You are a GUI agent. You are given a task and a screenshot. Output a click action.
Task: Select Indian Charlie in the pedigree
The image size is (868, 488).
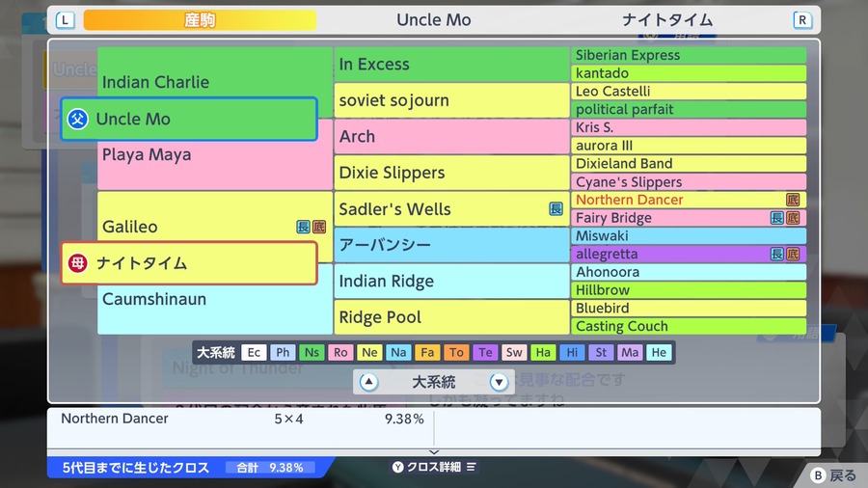pyautogui.click(x=215, y=82)
